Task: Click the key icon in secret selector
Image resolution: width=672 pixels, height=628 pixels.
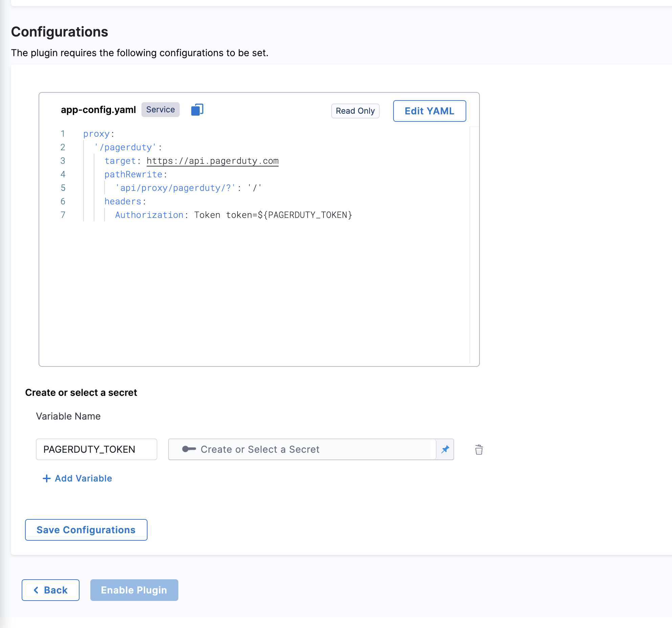Action: tap(189, 449)
